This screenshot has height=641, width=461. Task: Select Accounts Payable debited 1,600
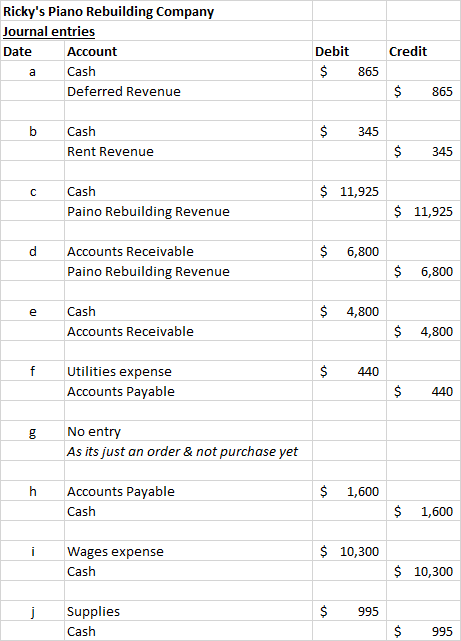(x=188, y=491)
